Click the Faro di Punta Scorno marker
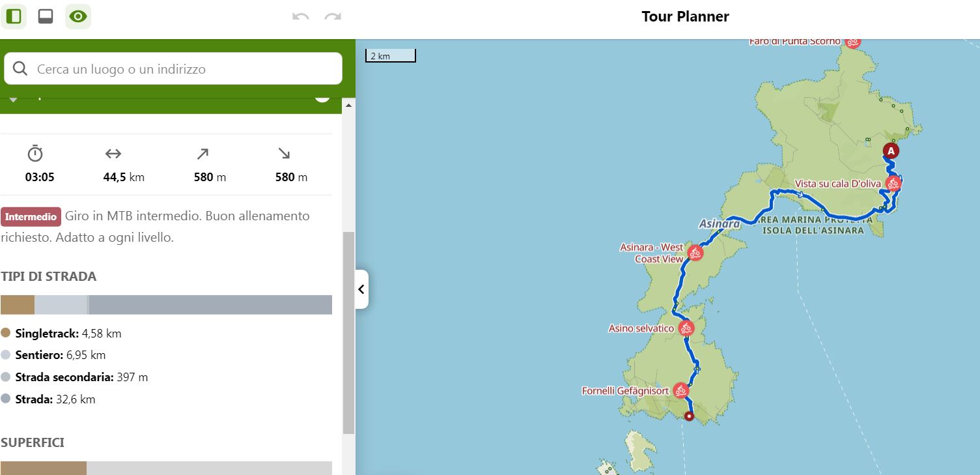The height and width of the screenshot is (475, 980). click(x=852, y=42)
